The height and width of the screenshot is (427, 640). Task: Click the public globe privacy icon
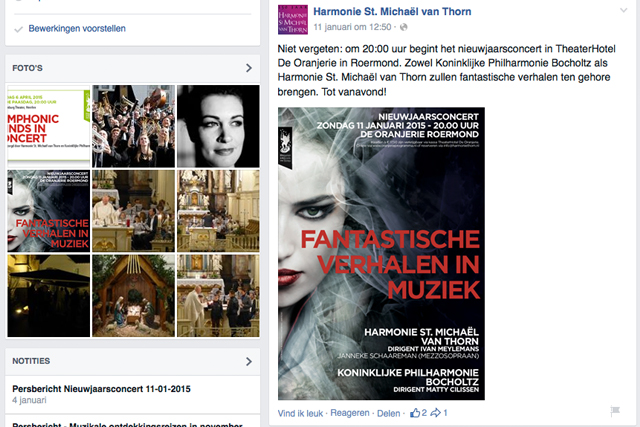click(404, 27)
